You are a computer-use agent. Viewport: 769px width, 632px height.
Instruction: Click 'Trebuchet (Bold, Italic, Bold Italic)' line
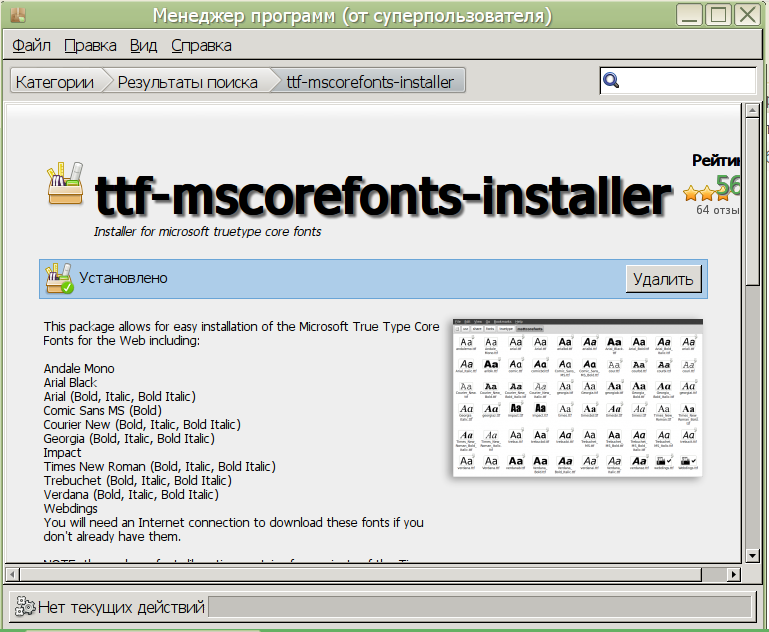[x=137, y=480]
